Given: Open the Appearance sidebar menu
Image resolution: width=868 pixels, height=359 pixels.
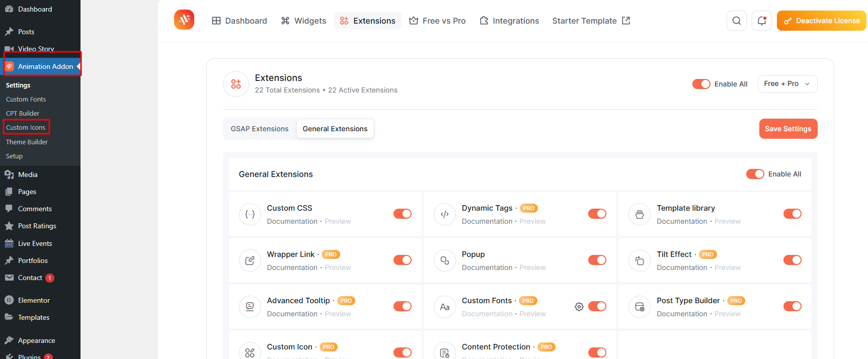Looking at the screenshot, I should [x=40, y=340].
